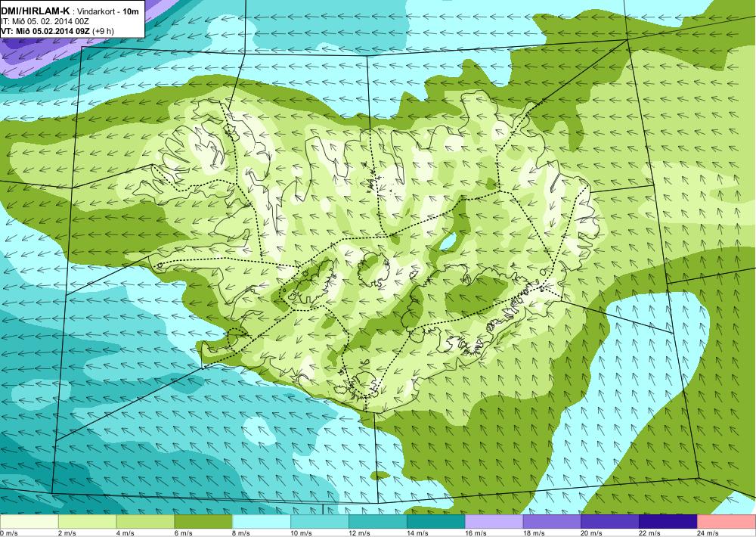This screenshot has height=537, width=756.
Task: Click the pale cyan swatch starting at 8 m/s
Action: coord(262,522)
